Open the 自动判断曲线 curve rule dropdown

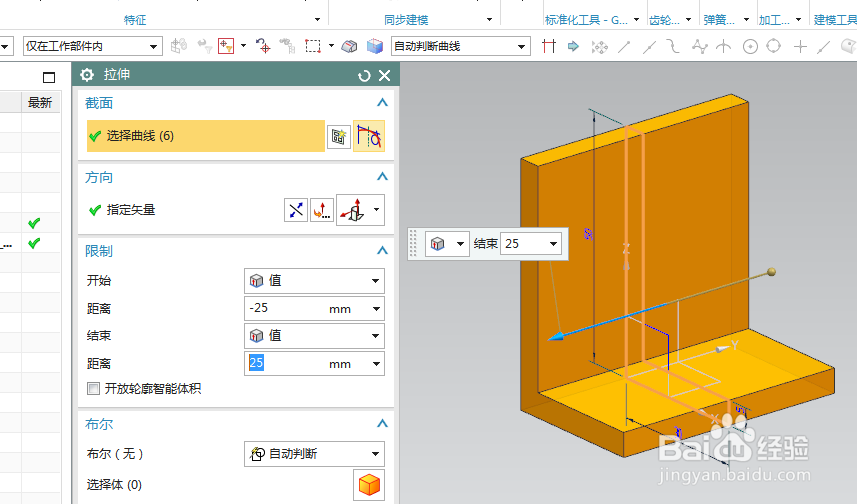(x=461, y=46)
